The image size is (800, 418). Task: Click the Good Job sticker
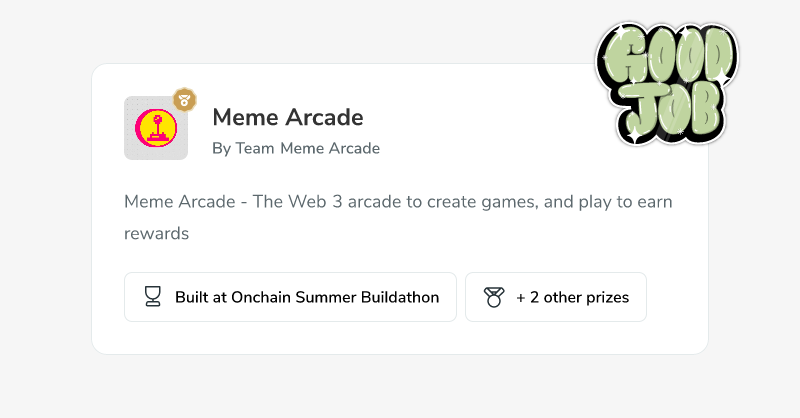pos(666,83)
